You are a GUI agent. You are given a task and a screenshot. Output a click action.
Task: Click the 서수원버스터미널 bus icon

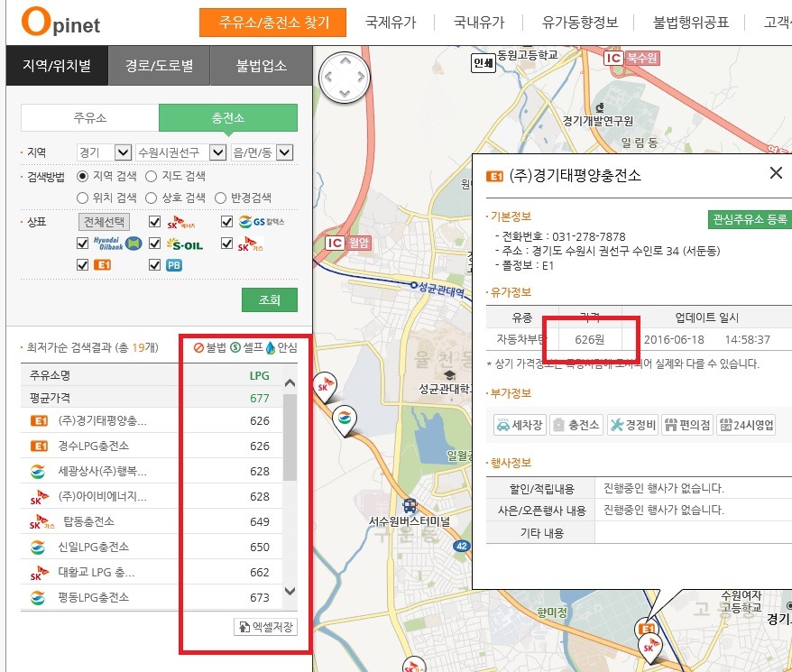(x=410, y=505)
